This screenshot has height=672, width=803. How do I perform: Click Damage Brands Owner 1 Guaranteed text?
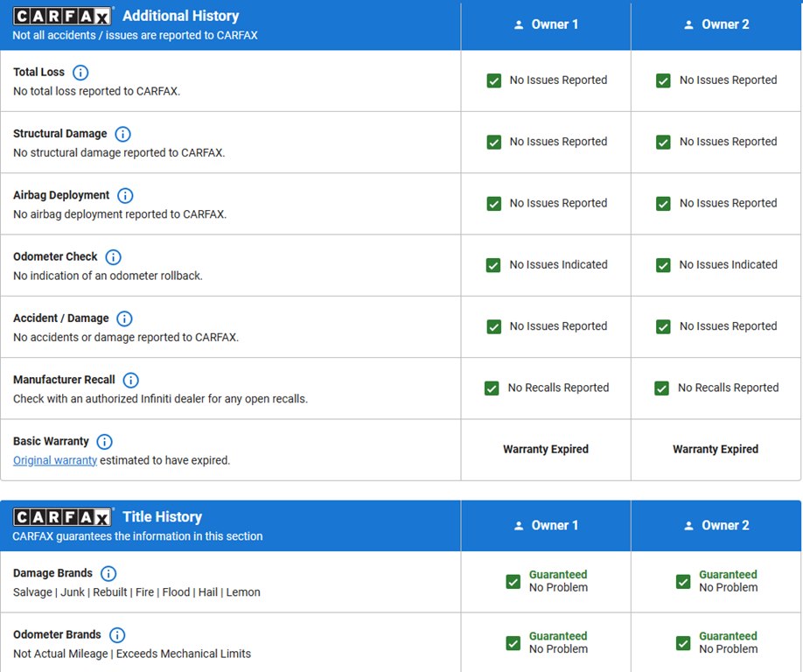coord(558,575)
